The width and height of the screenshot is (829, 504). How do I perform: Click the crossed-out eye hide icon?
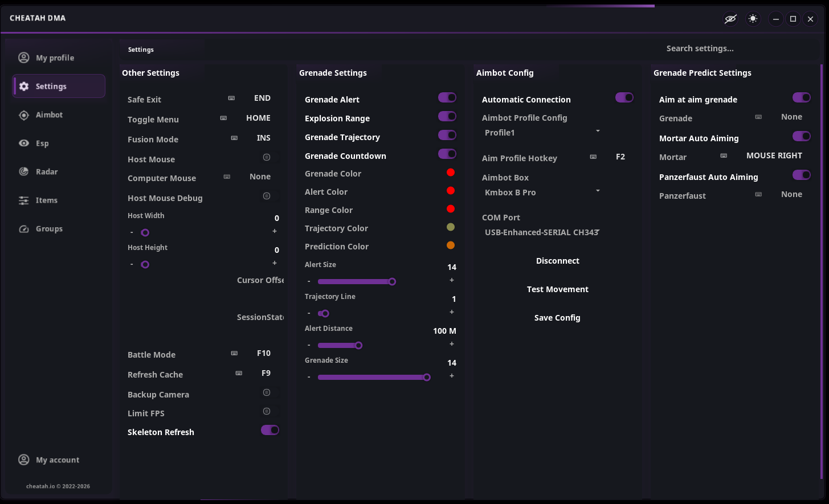click(730, 19)
